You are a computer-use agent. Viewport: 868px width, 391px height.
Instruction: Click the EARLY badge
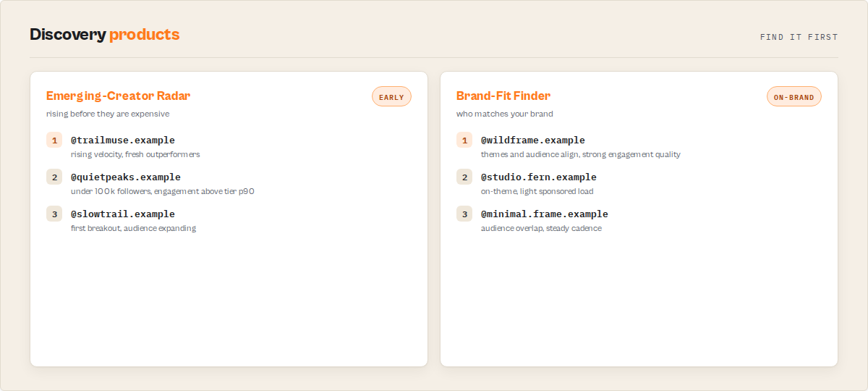[391, 97]
